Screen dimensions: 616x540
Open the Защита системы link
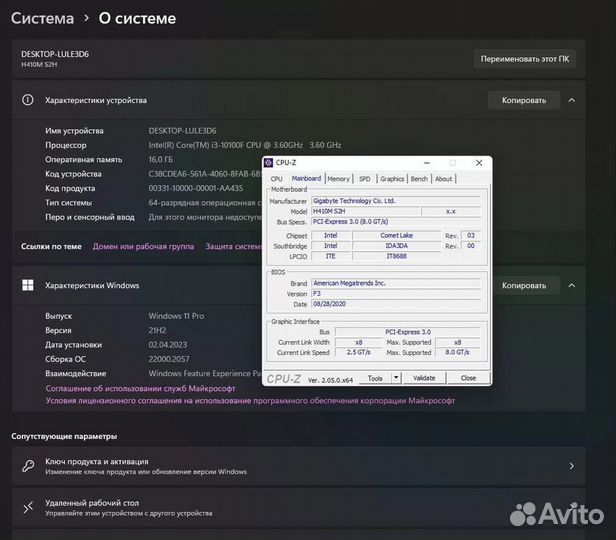click(x=233, y=246)
